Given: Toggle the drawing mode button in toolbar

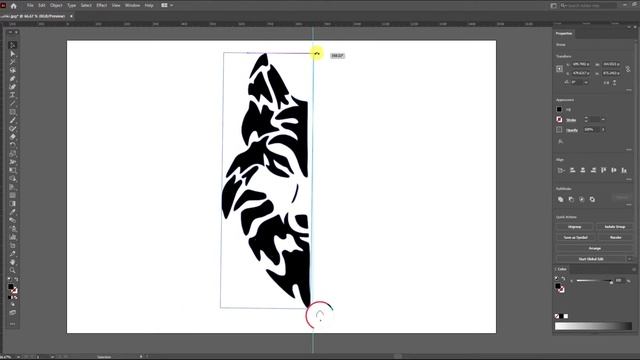Looking at the screenshot, I should click(13, 304).
